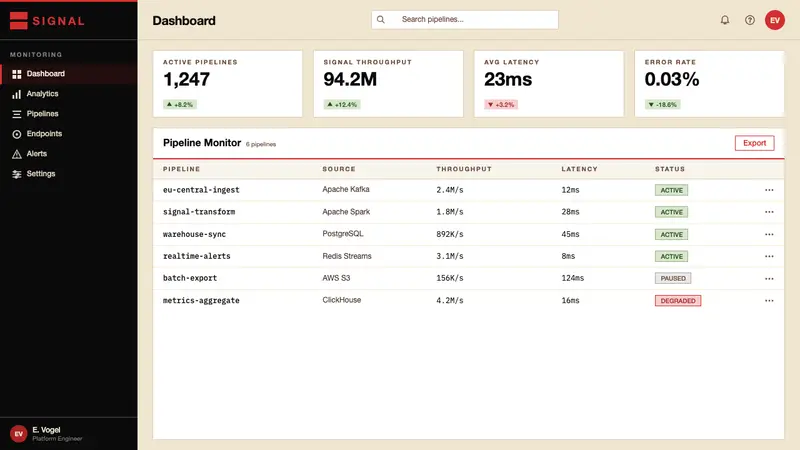This screenshot has width=800, height=450.
Task: Click the ClickHouse source cell
Action: click(x=342, y=300)
